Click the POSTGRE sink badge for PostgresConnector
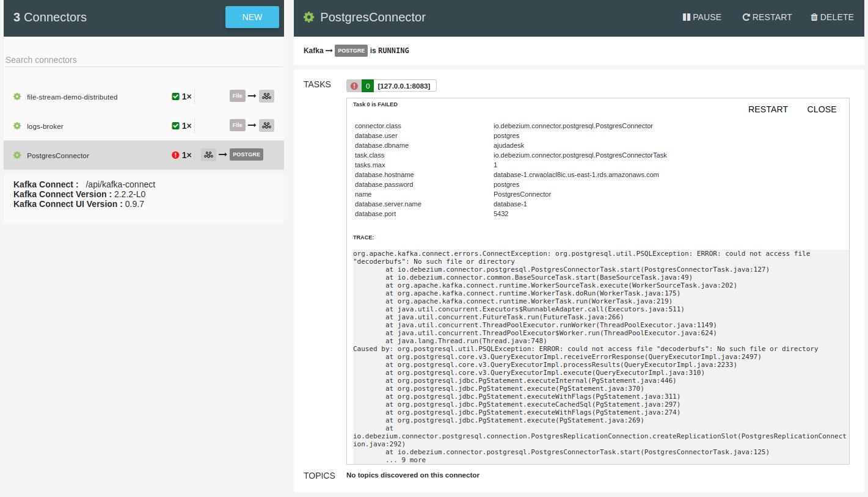 [246, 154]
